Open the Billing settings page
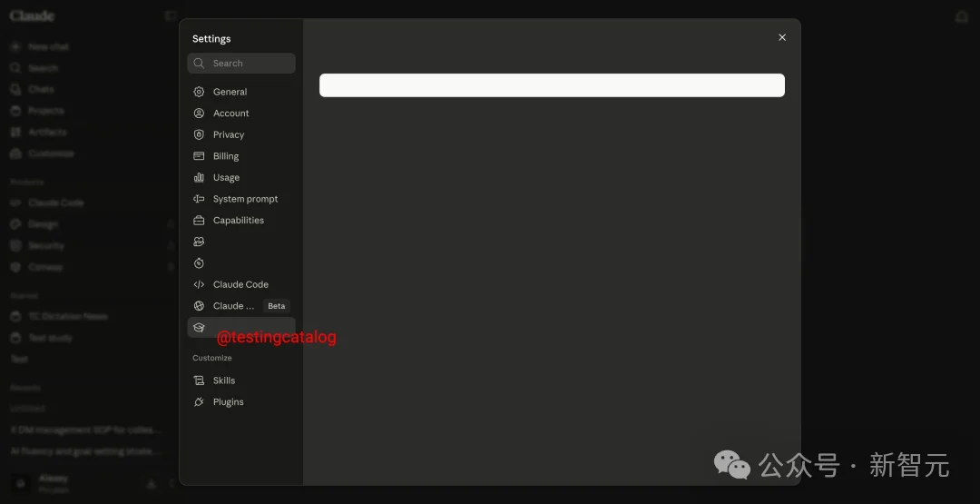This screenshot has height=504, width=980. [241, 156]
